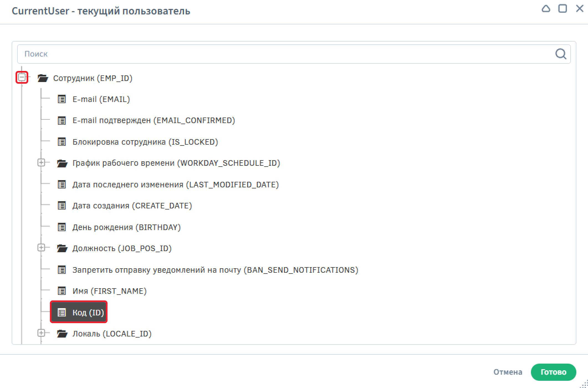Image resolution: width=588 pixels, height=388 pixels.
Task: Click the field icon next to Код (ID)
Action: (62, 313)
